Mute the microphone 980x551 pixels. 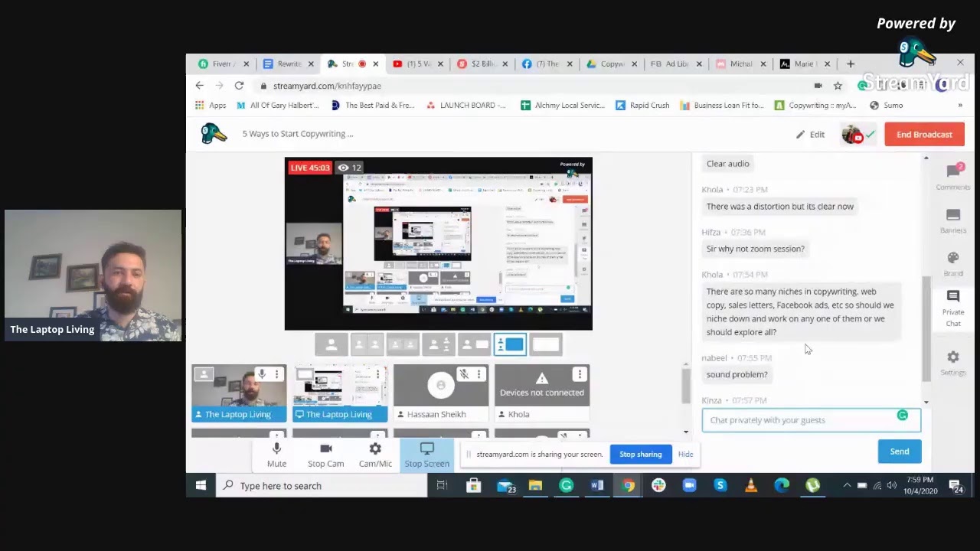pos(276,455)
